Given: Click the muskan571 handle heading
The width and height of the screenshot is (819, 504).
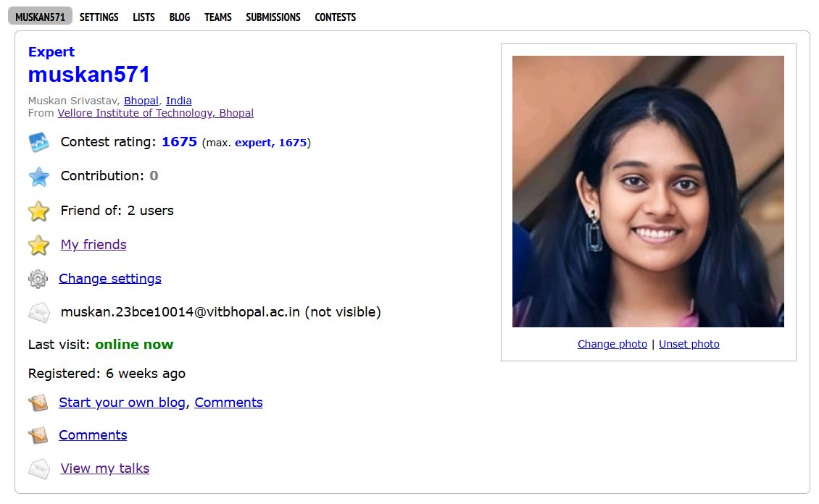Looking at the screenshot, I should pos(89,74).
